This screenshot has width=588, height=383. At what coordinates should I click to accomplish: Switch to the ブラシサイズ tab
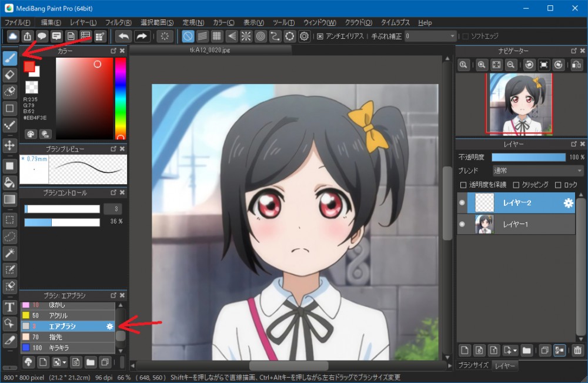[x=473, y=365]
